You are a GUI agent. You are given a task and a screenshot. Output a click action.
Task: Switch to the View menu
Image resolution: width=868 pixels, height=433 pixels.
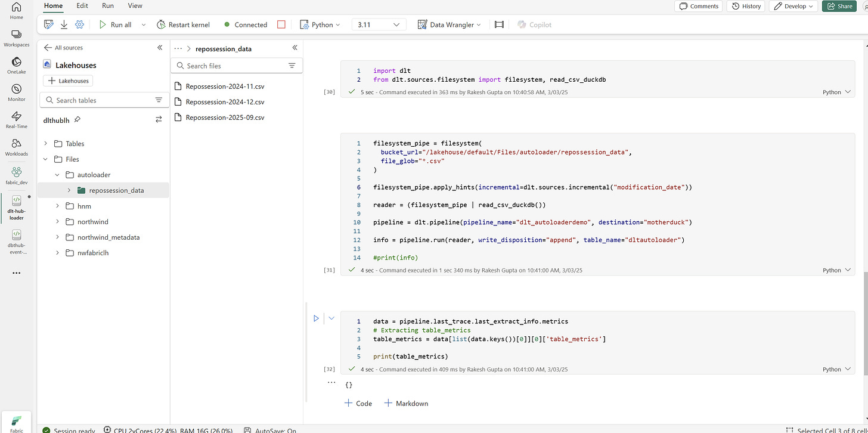(x=135, y=5)
